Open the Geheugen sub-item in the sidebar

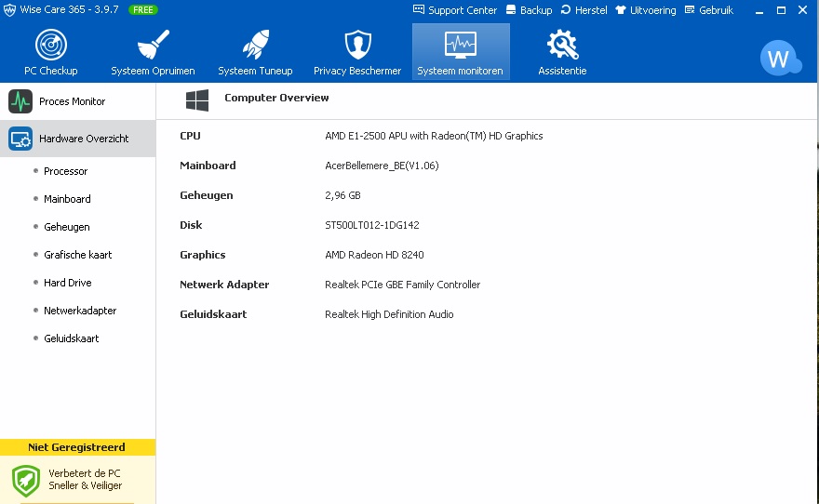tap(66, 227)
